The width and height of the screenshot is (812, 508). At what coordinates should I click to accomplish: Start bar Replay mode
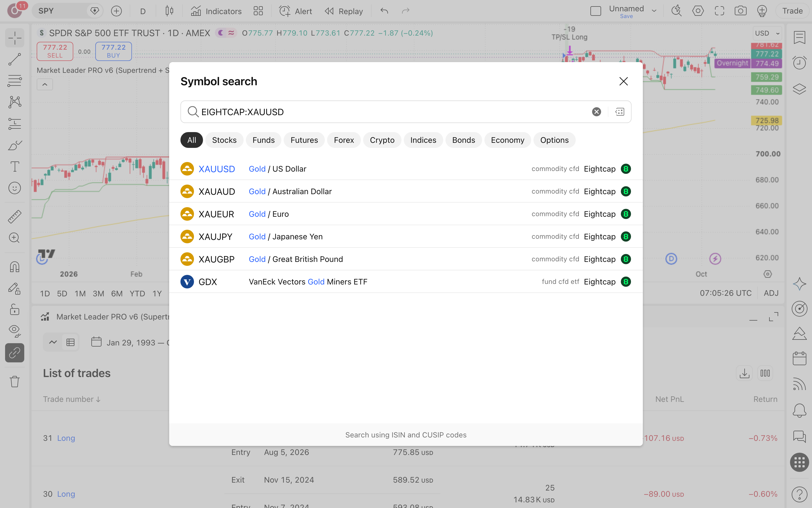point(344,11)
